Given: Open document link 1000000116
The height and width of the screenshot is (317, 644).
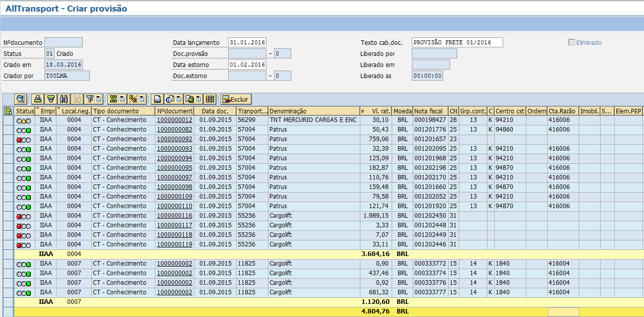Looking at the screenshot, I should coord(174,216).
